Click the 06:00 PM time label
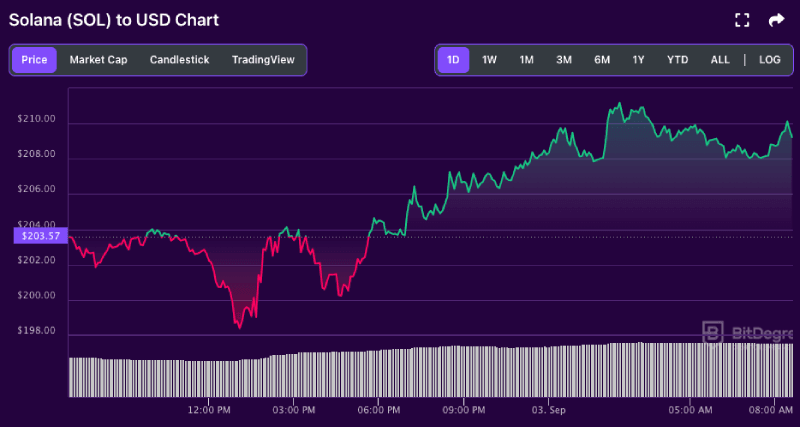This screenshot has width=800, height=427. click(378, 410)
